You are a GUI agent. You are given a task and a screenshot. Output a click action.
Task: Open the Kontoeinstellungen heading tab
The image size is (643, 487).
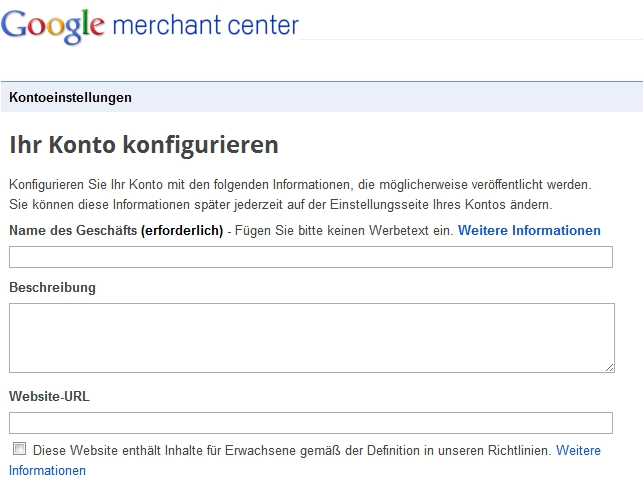point(70,98)
